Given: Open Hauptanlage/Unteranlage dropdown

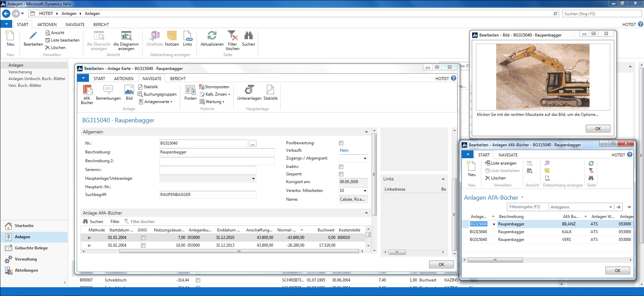Looking at the screenshot, I should [253, 179].
